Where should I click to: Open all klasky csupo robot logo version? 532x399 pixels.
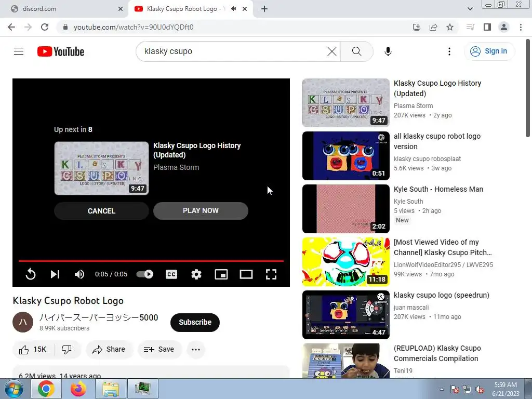point(437,141)
